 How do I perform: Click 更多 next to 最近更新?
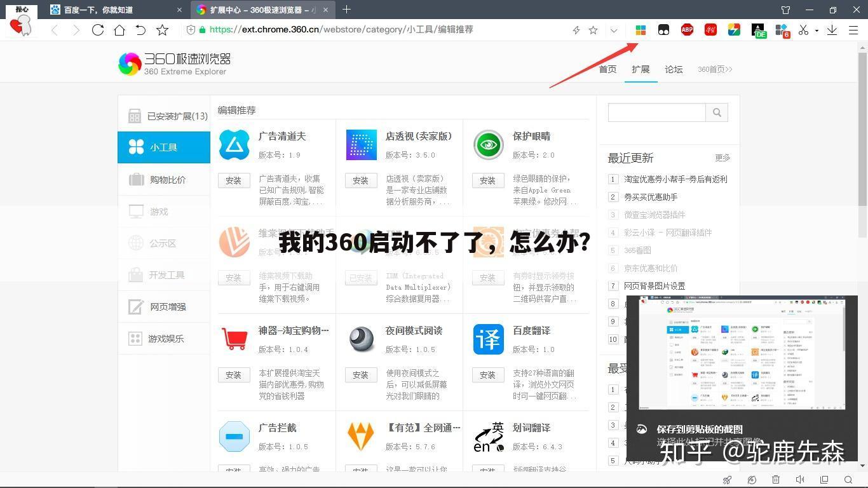pos(722,158)
